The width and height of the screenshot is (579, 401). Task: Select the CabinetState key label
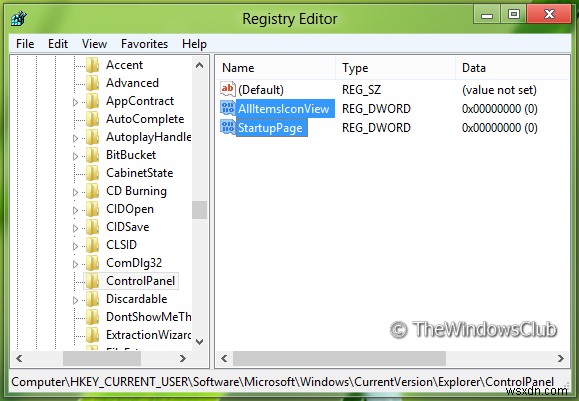pos(140,173)
